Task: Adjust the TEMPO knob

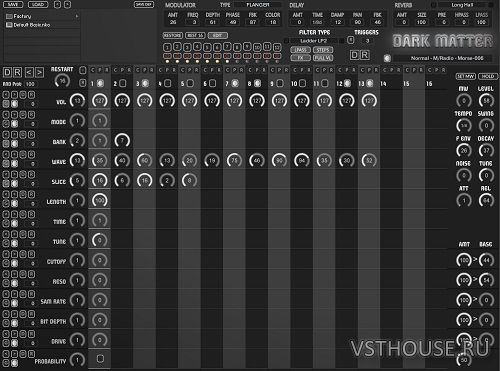Action: tap(464, 125)
